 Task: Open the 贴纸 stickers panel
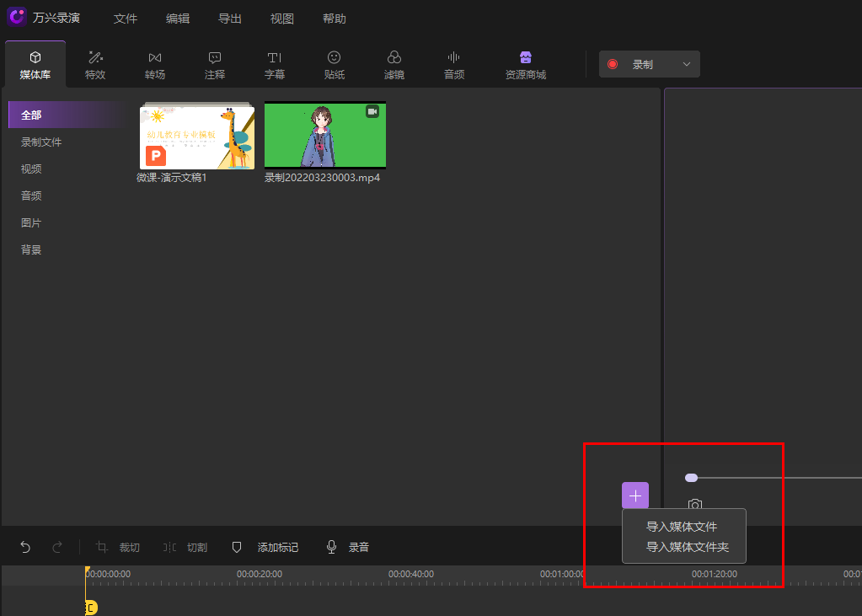point(335,65)
